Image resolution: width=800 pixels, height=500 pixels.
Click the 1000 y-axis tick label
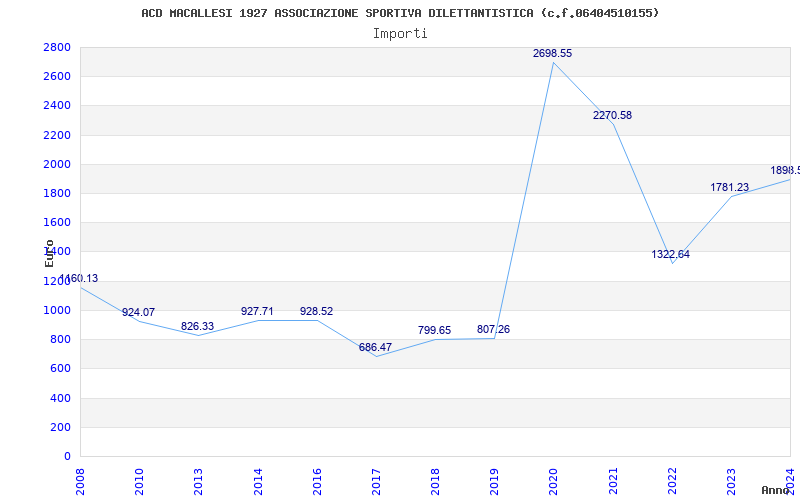pyautogui.click(x=57, y=310)
